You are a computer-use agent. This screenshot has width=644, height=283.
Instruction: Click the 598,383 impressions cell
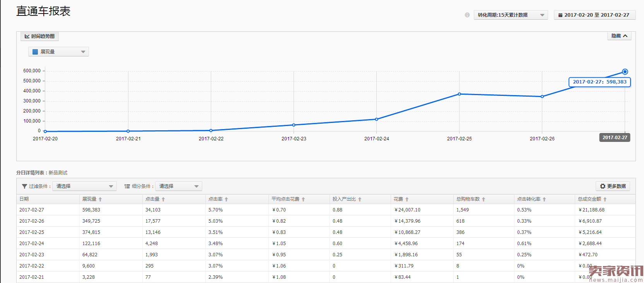91,210
